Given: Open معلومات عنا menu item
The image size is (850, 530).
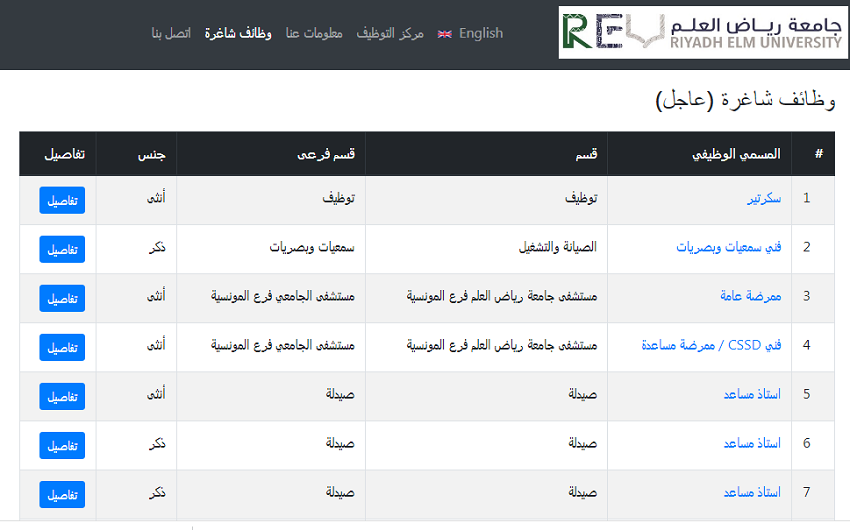Looking at the screenshot, I should pyautogui.click(x=314, y=33).
